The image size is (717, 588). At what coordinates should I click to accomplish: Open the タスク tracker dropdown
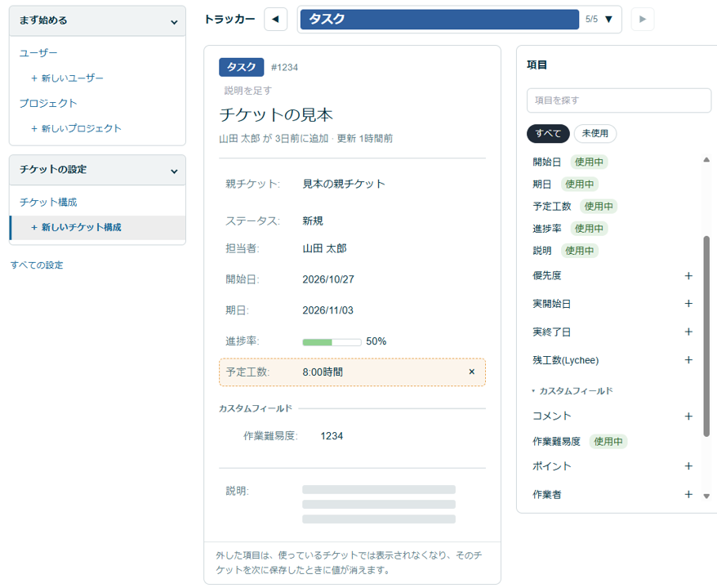tap(459, 20)
